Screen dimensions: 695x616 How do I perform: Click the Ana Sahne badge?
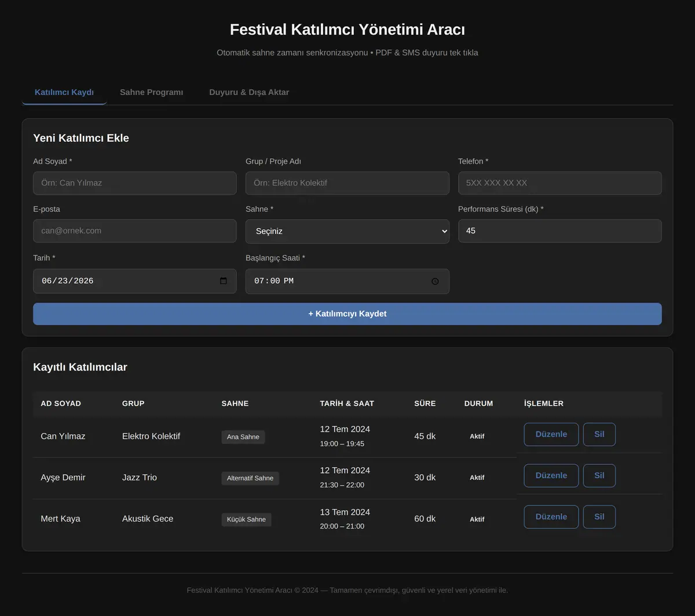[x=243, y=437]
